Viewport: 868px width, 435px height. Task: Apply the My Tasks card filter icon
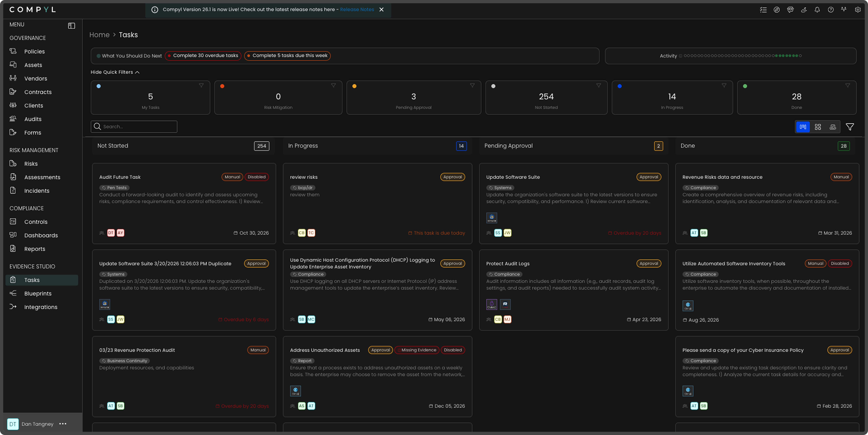[201, 86]
